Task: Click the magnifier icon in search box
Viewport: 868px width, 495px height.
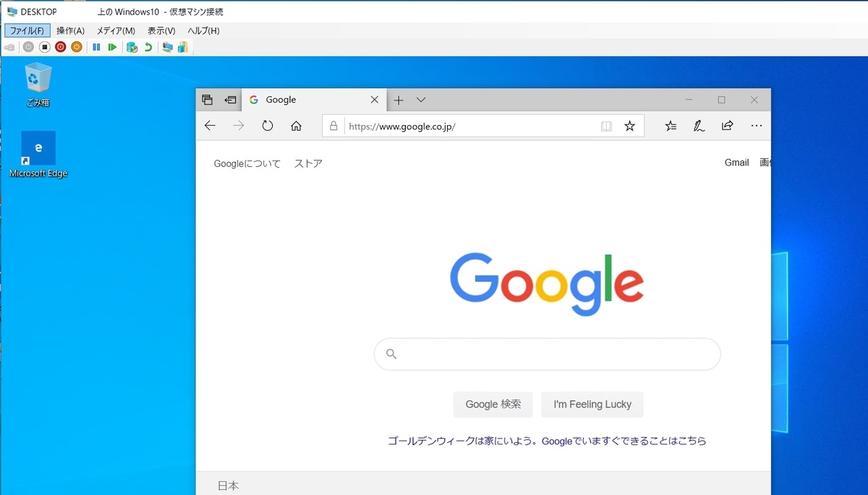Action: click(391, 354)
